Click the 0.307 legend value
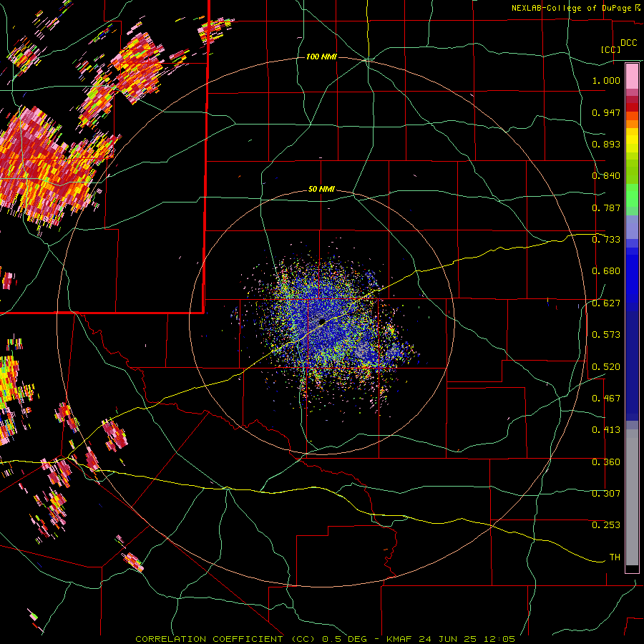The width and height of the screenshot is (644, 644). tap(606, 494)
